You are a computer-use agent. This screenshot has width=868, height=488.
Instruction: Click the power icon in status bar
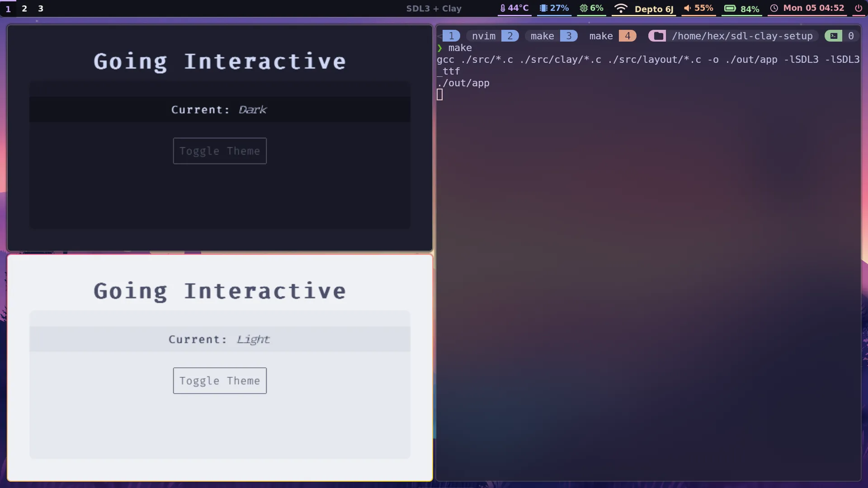[x=858, y=8]
